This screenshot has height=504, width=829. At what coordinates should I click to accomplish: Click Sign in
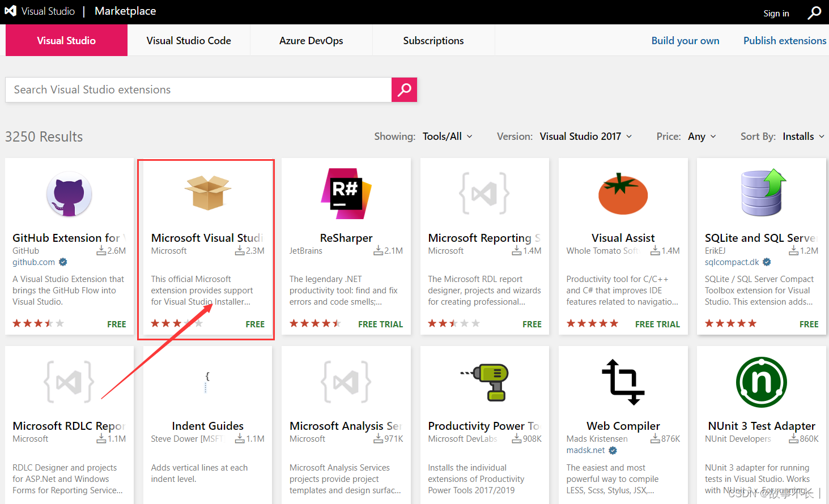[776, 13]
